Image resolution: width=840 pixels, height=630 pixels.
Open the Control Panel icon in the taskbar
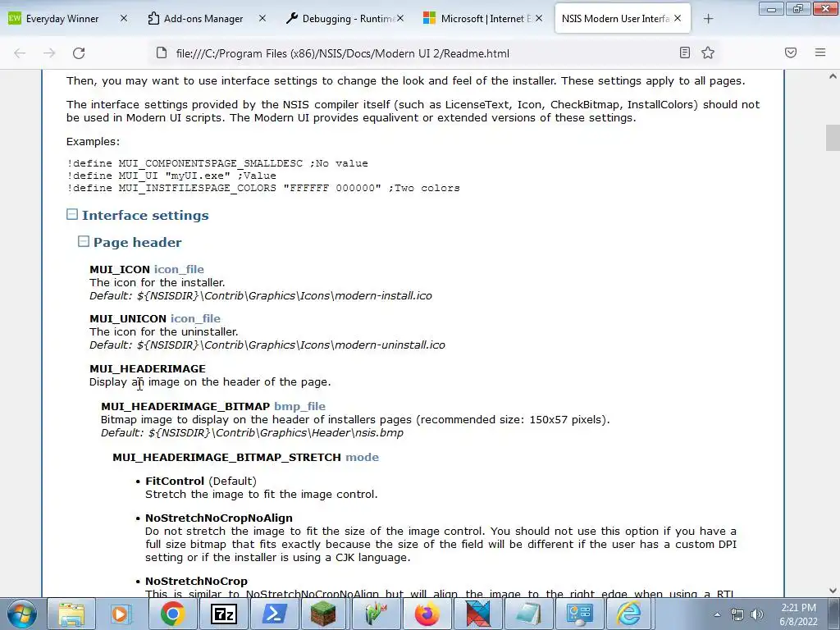579,614
